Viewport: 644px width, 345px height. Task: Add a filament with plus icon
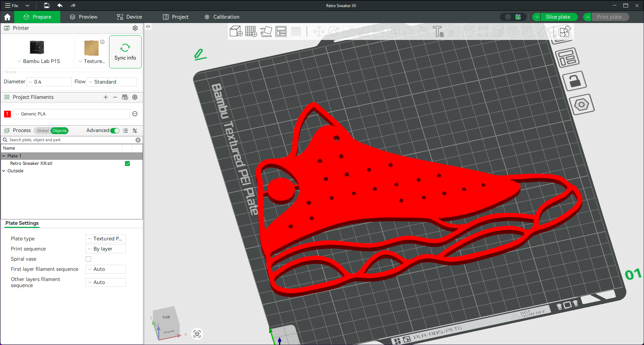[106, 97]
